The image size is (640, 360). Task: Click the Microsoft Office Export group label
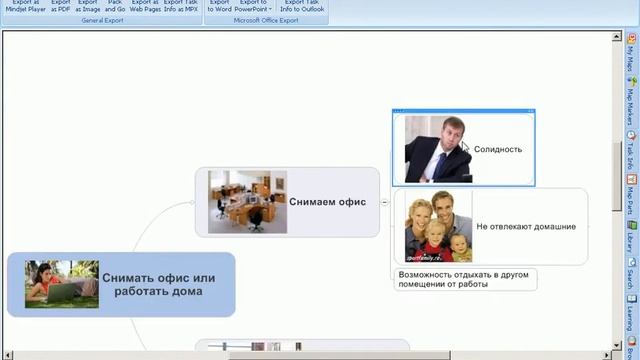coord(266,20)
